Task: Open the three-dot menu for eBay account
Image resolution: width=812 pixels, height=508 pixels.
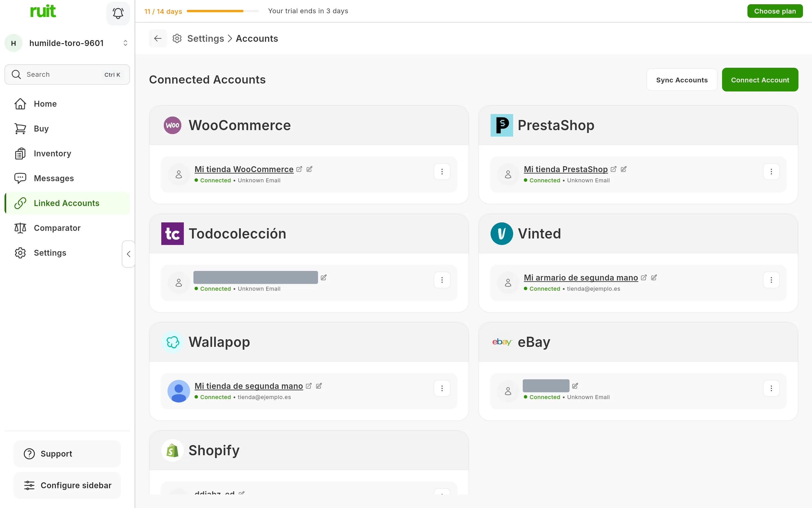Action: point(771,388)
